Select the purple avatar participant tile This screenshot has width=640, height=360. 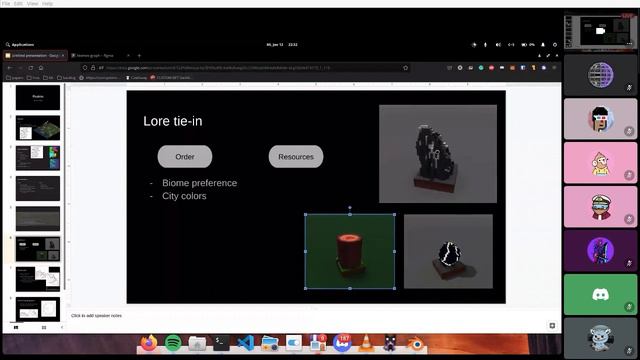600,251
